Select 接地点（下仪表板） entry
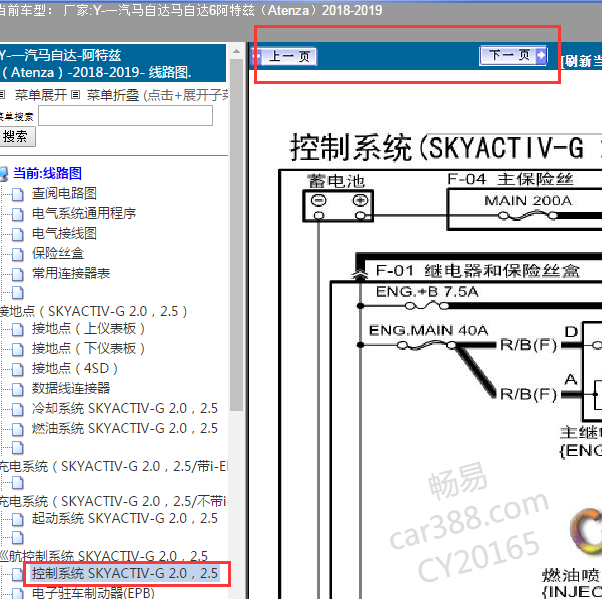The image size is (602, 599). (89, 349)
